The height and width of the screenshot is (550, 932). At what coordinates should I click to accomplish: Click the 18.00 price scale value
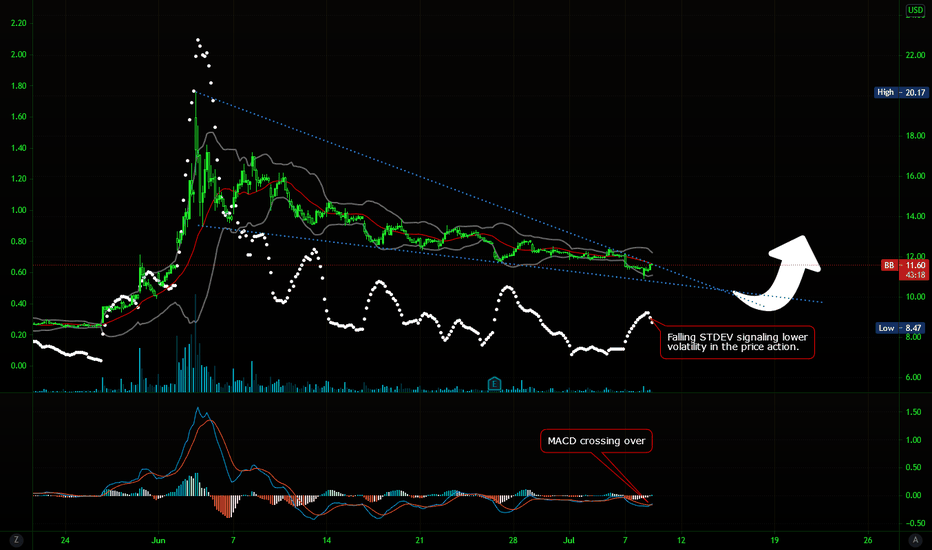tap(915, 136)
